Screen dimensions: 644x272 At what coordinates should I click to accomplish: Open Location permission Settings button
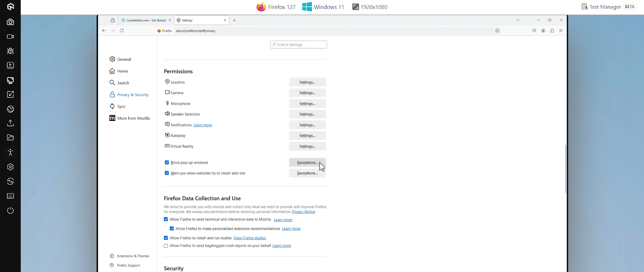[x=308, y=82]
